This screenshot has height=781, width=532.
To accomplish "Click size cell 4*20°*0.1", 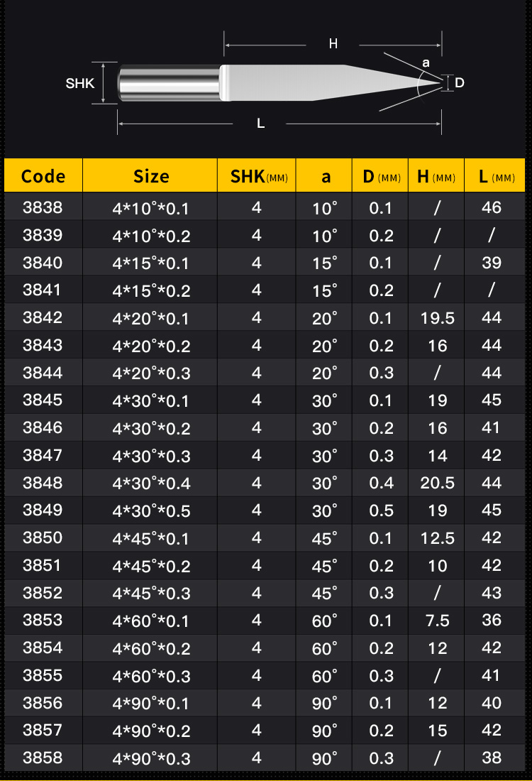I will [150, 318].
